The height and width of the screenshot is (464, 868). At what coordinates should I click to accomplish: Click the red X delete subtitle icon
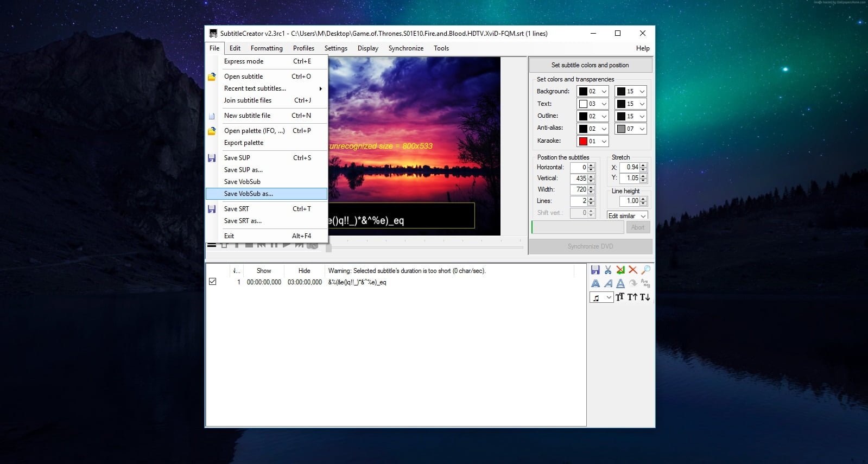pos(633,270)
